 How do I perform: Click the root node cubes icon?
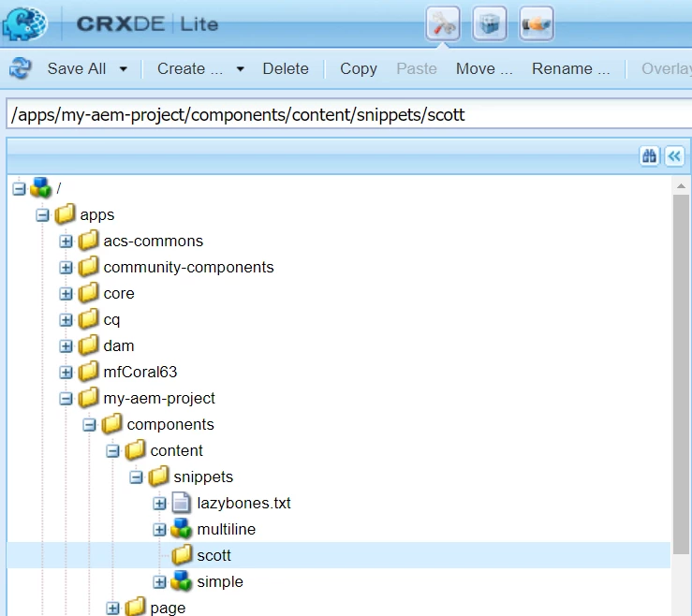40,188
